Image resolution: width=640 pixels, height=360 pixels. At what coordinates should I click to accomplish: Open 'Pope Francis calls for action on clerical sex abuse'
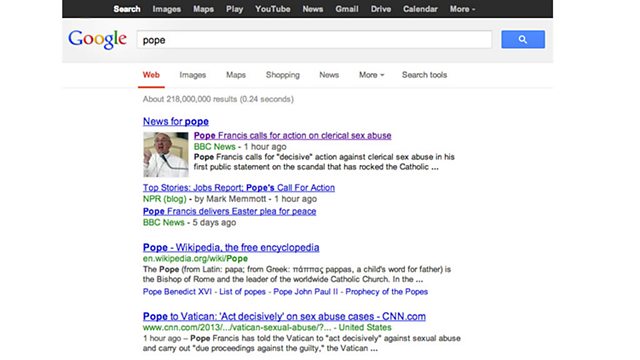coord(293,136)
